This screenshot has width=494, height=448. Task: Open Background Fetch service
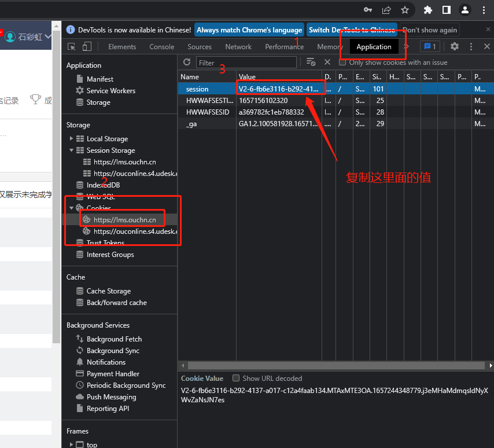pyautogui.click(x=114, y=339)
